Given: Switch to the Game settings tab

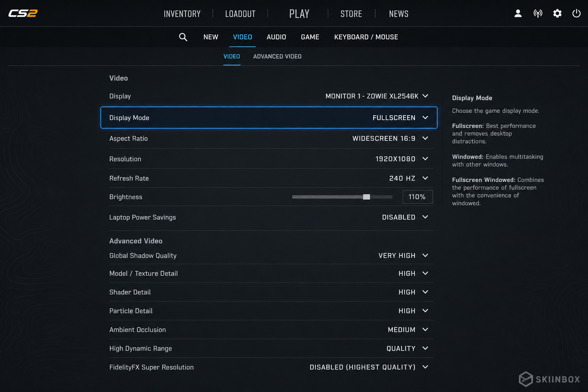Looking at the screenshot, I should click(x=310, y=37).
